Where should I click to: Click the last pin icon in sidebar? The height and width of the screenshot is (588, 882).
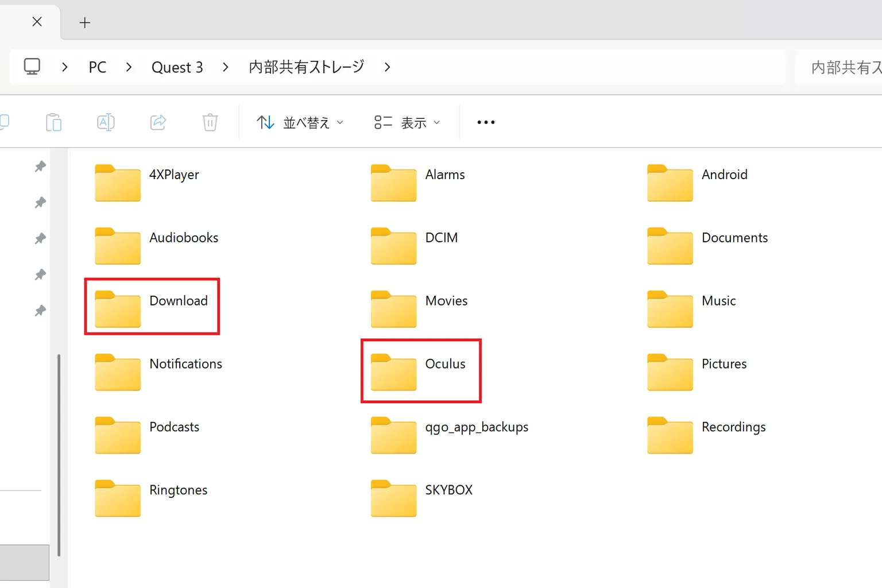tap(40, 311)
